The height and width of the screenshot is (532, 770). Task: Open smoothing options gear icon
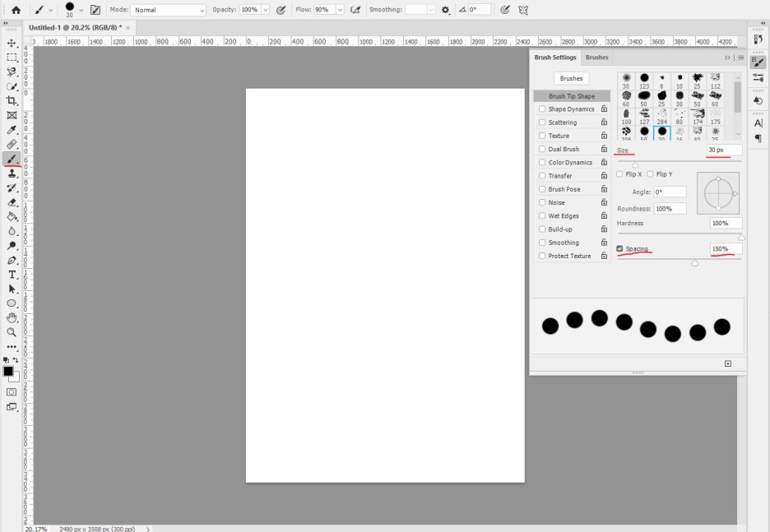pos(445,10)
